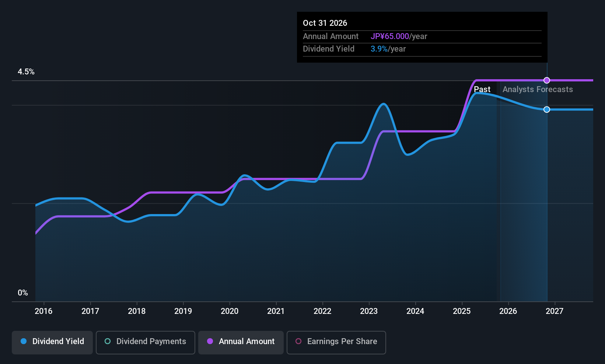Collapse the Earnings Per Share legend entry

coord(336,342)
